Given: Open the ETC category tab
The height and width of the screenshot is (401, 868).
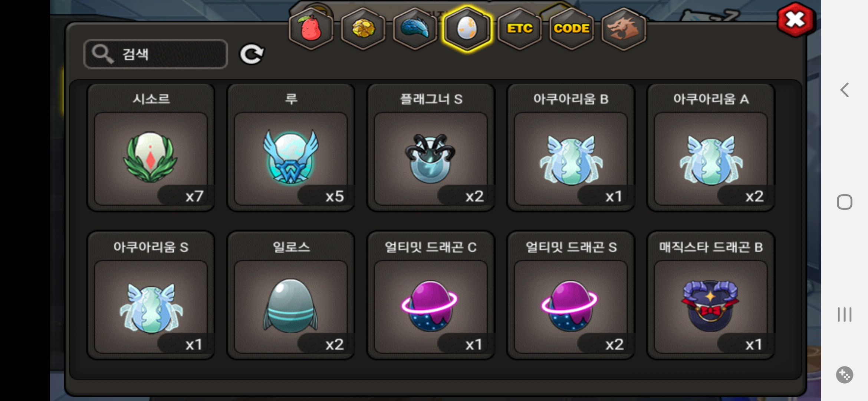Looking at the screenshot, I should pyautogui.click(x=520, y=29).
